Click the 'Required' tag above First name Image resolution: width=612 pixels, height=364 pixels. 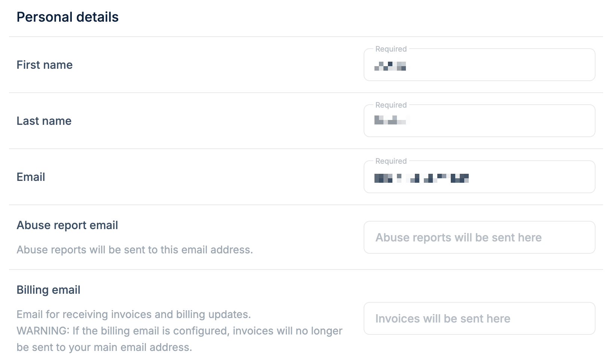coord(391,49)
